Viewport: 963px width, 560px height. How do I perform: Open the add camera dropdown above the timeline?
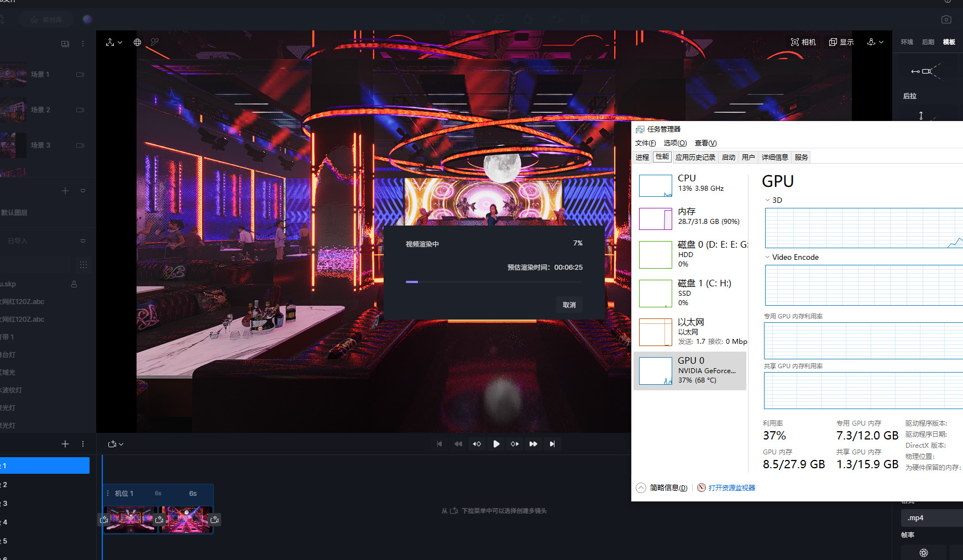point(116,444)
